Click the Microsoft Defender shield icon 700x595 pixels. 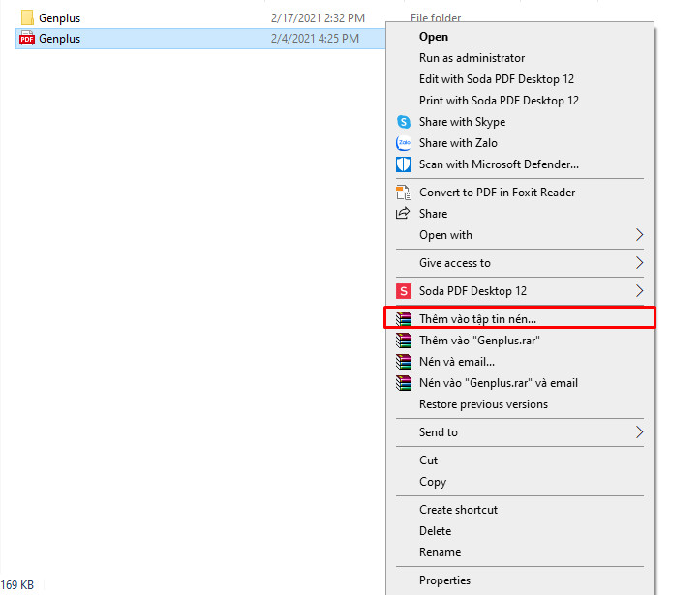[x=404, y=164]
